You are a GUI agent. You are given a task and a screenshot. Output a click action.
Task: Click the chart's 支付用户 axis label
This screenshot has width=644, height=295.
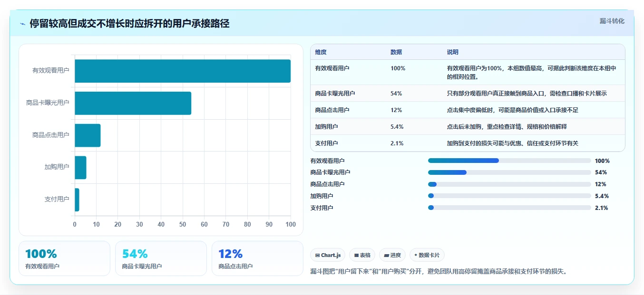(57, 200)
